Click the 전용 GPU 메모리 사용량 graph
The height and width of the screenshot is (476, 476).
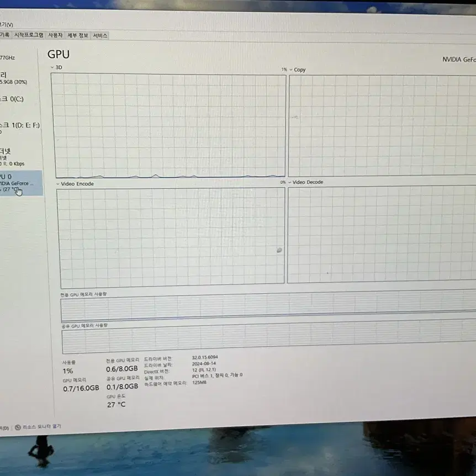(x=268, y=306)
